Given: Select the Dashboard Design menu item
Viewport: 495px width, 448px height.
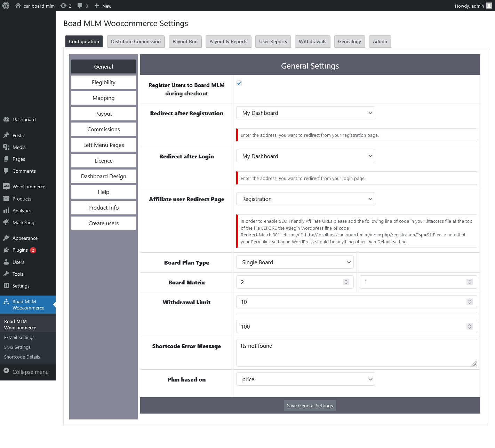Looking at the screenshot, I should 103,176.
